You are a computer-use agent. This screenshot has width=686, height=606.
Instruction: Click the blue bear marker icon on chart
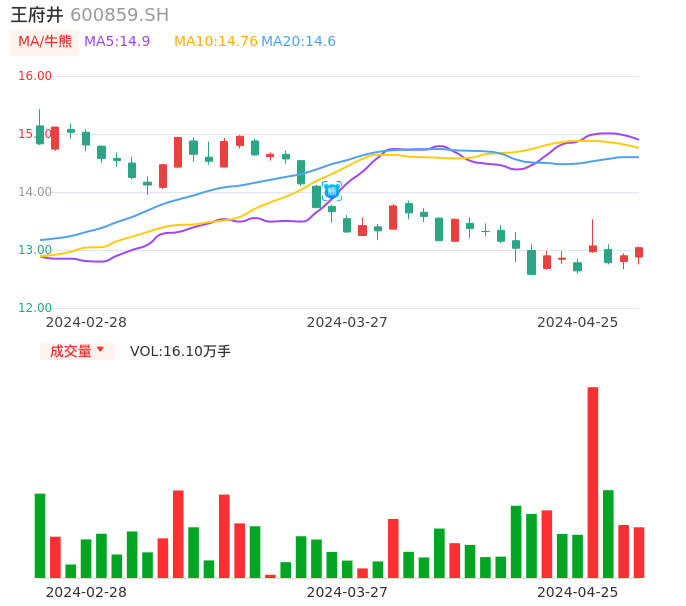click(x=332, y=190)
